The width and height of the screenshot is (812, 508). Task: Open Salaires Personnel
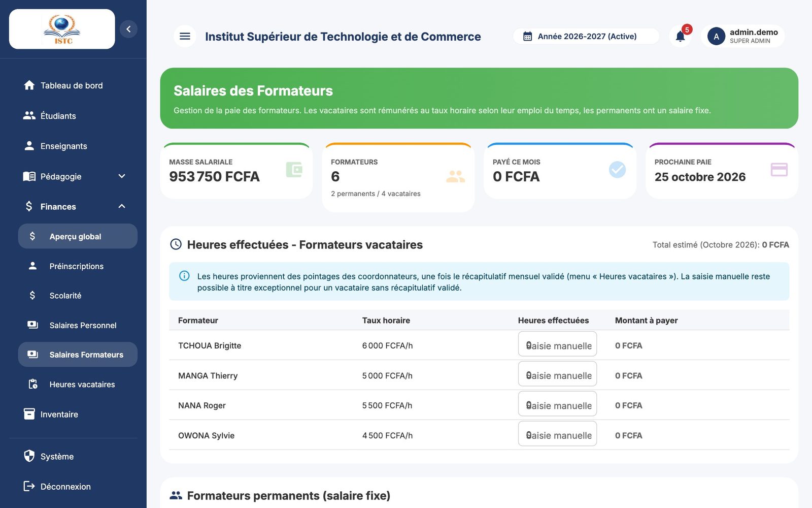78,325
